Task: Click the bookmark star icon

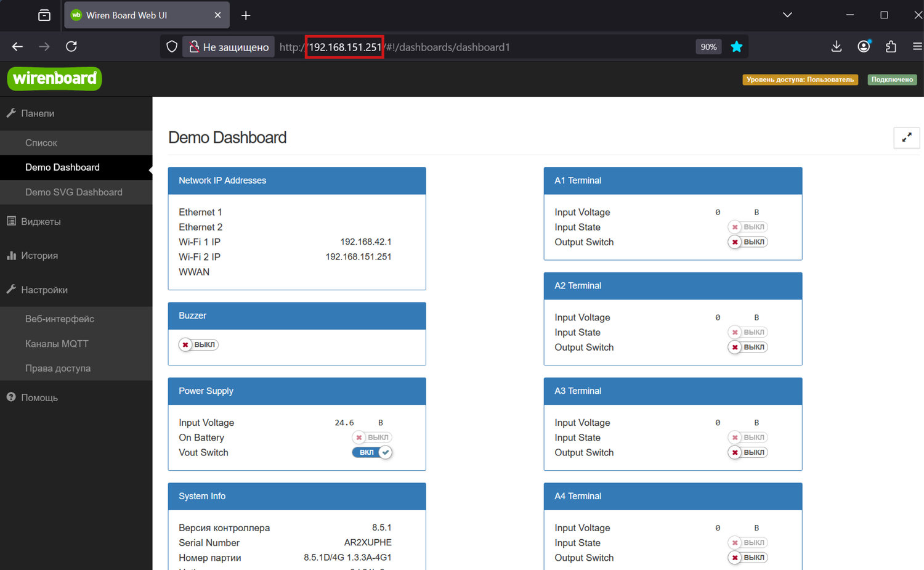Action: tap(737, 47)
